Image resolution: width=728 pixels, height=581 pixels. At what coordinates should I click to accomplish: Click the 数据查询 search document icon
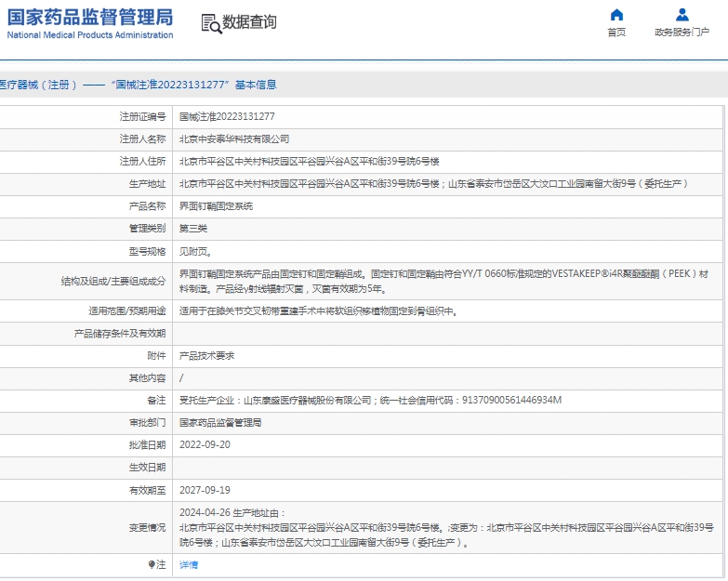pos(211,23)
